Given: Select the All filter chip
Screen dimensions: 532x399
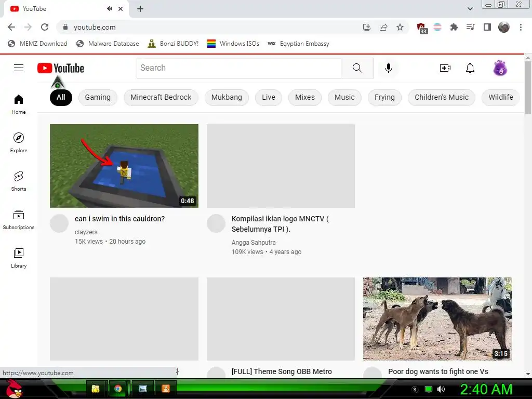Looking at the screenshot, I should (x=61, y=97).
